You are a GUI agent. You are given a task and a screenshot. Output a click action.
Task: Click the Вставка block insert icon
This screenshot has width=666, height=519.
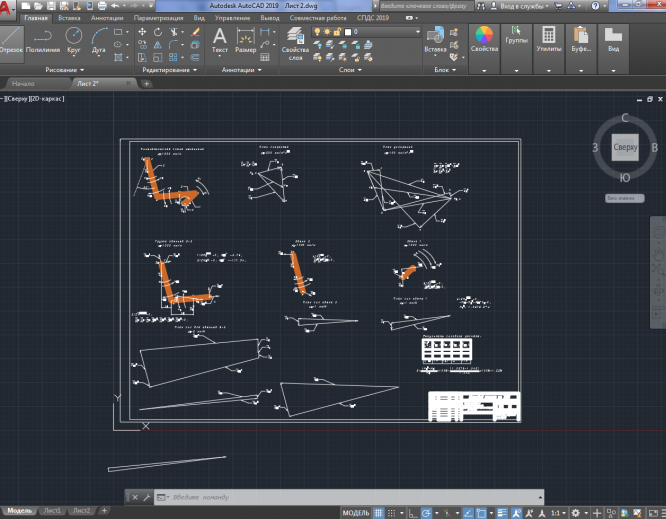(x=435, y=39)
